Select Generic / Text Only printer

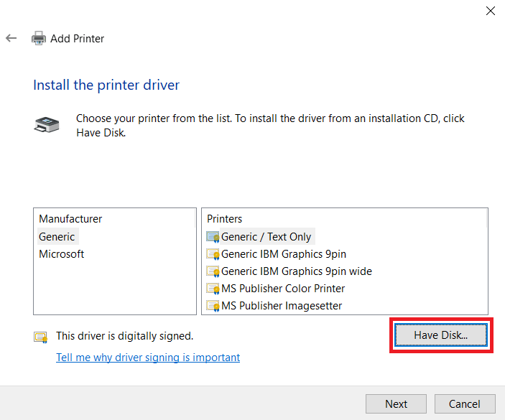pos(267,237)
